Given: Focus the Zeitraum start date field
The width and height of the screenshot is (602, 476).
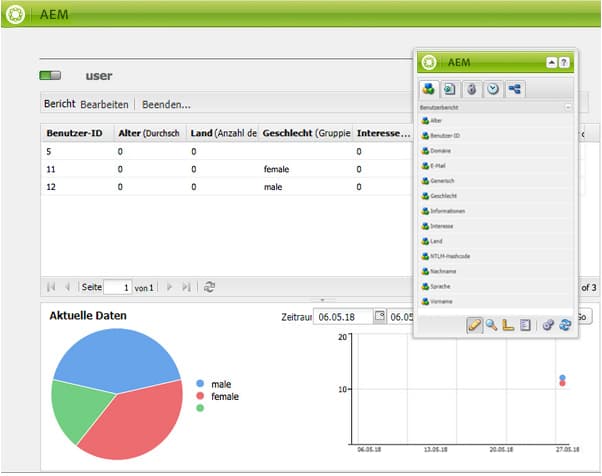Looking at the screenshot, I should pyautogui.click(x=343, y=317).
